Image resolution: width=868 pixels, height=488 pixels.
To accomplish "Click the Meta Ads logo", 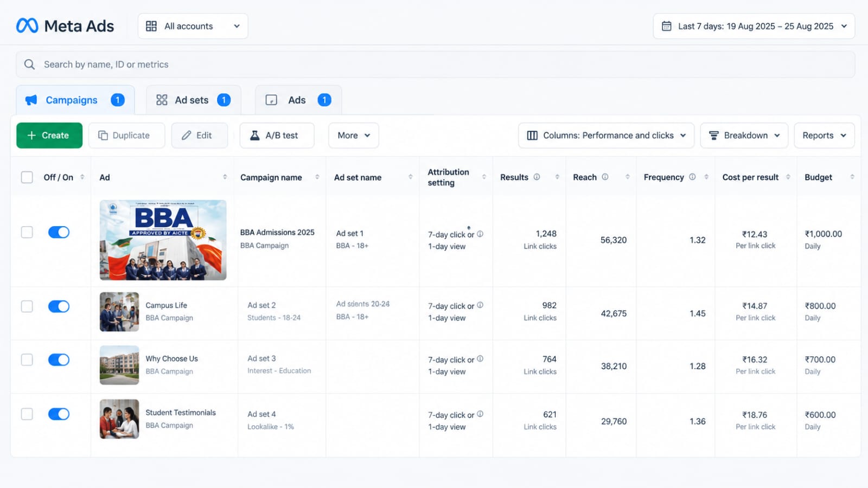I will click(x=65, y=26).
